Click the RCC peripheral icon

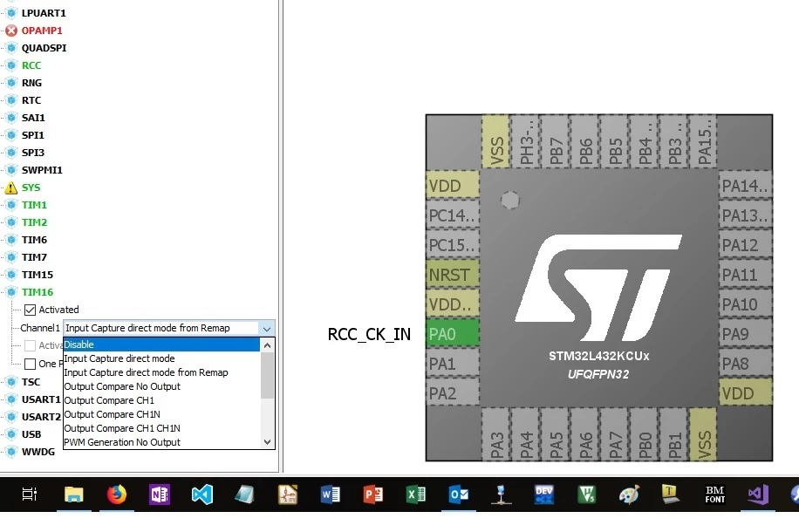[11, 65]
